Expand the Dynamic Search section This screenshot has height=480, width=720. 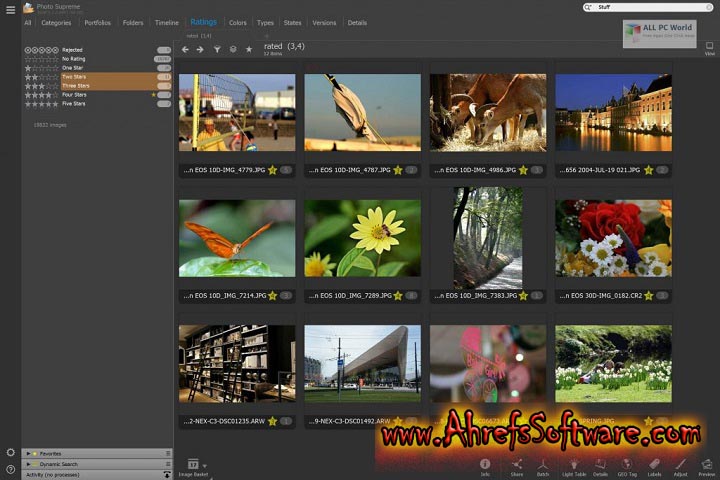tap(28, 464)
